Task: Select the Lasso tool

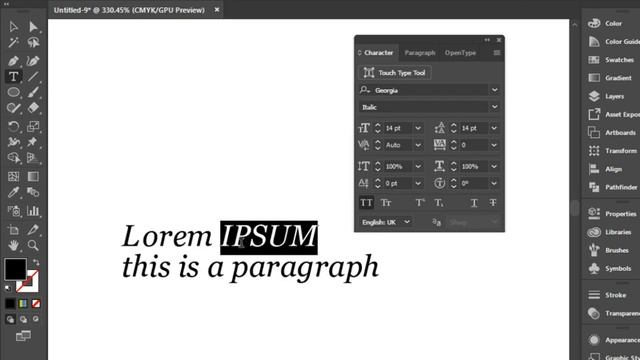Action: [x=33, y=42]
